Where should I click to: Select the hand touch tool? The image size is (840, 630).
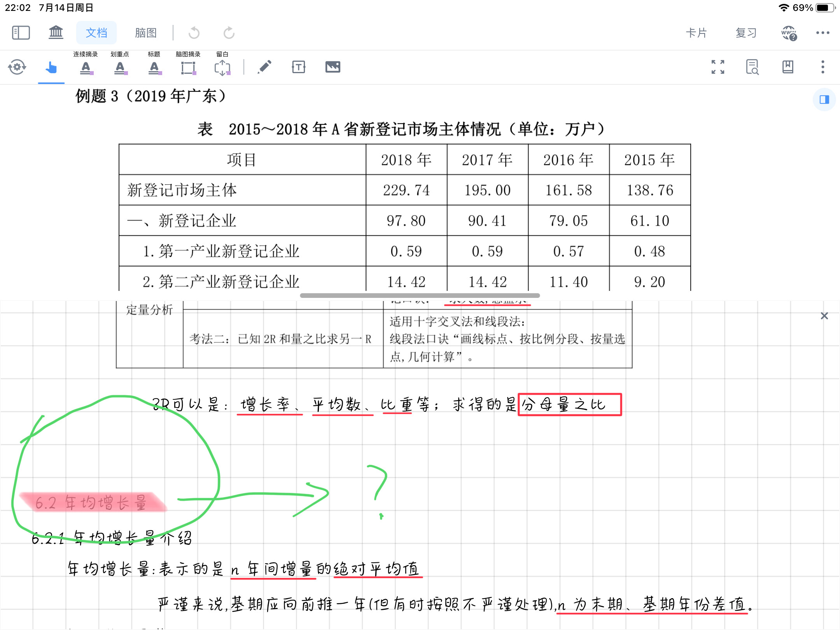[x=51, y=67]
